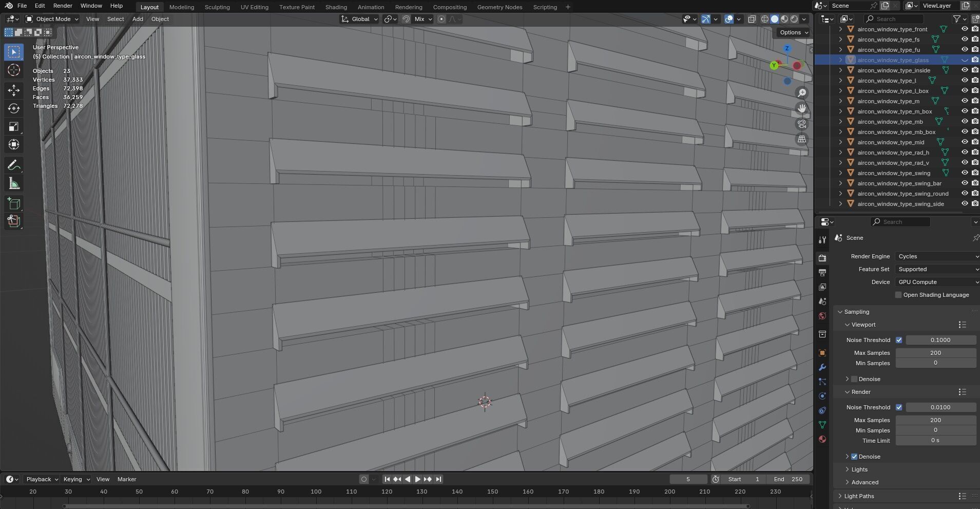Open the Feature Set dropdown

(x=937, y=269)
